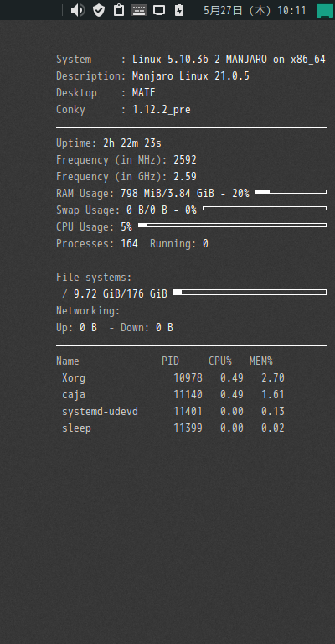Screen dimensions: 335x644
Task: Open the clock showing 5月27日 10:11
Action: pos(255,10)
